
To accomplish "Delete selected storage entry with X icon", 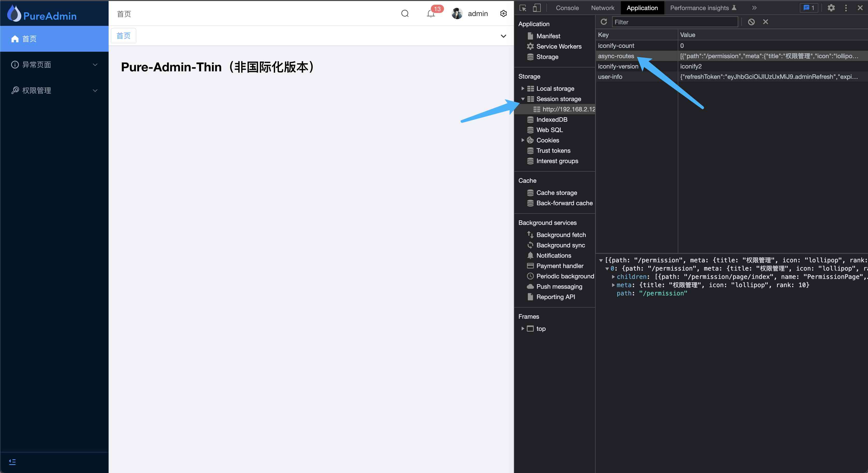I will tap(766, 22).
